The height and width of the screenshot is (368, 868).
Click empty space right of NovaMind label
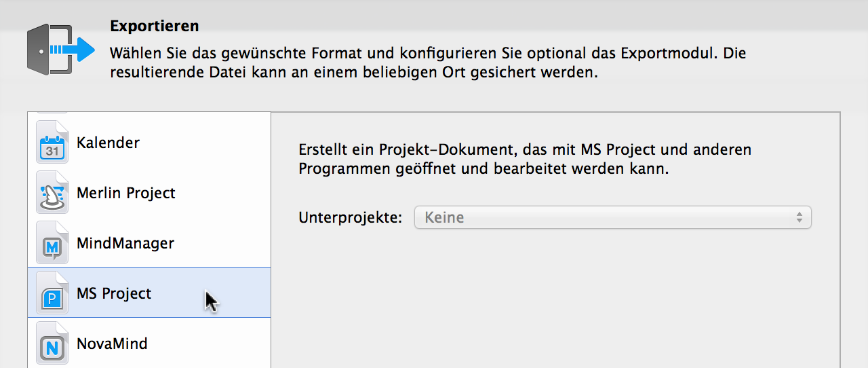(x=210, y=344)
